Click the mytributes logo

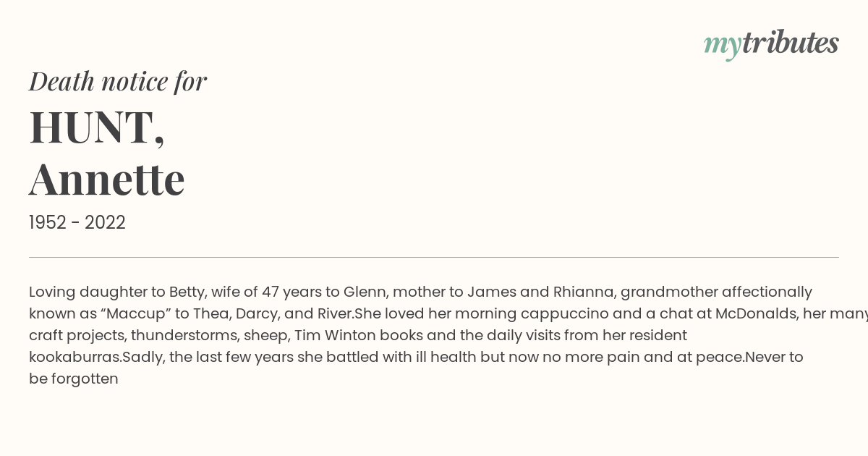771,44
